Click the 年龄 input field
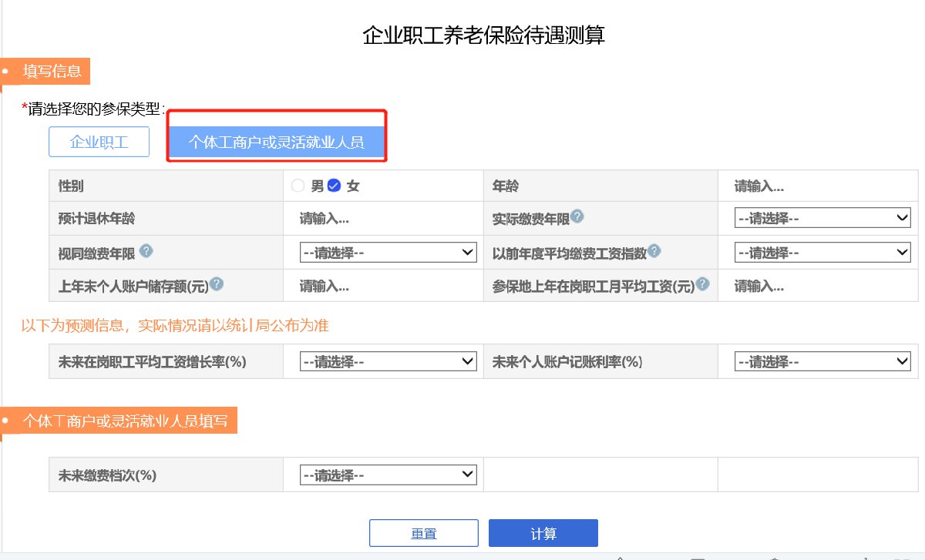Screen dimensions: 925x560 point(817,186)
